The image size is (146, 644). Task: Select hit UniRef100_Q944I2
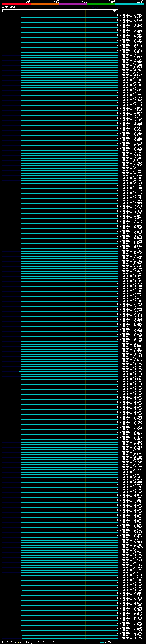pos(131,45)
